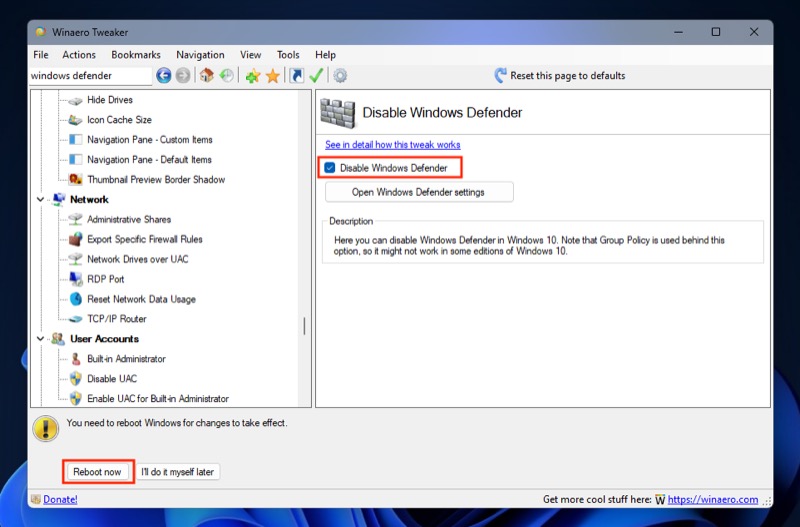This screenshot has width=800, height=527.
Task: Click the Network Drives over UAC icon
Action: click(x=76, y=259)
